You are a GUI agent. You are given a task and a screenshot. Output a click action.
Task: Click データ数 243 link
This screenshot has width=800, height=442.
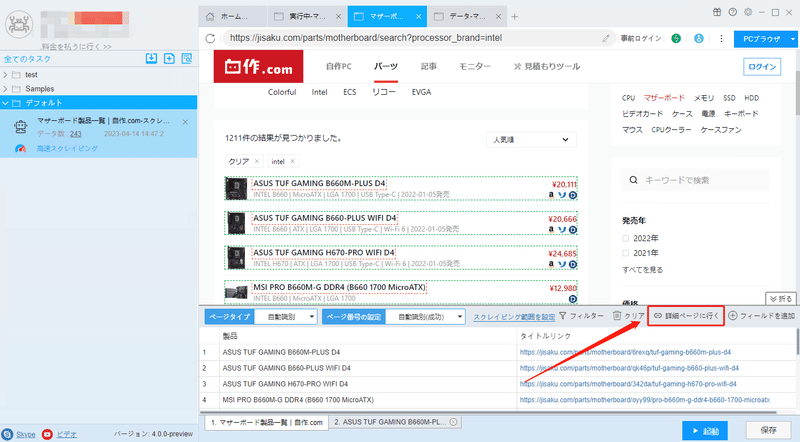pyautogui.click(x=76, y=134)
